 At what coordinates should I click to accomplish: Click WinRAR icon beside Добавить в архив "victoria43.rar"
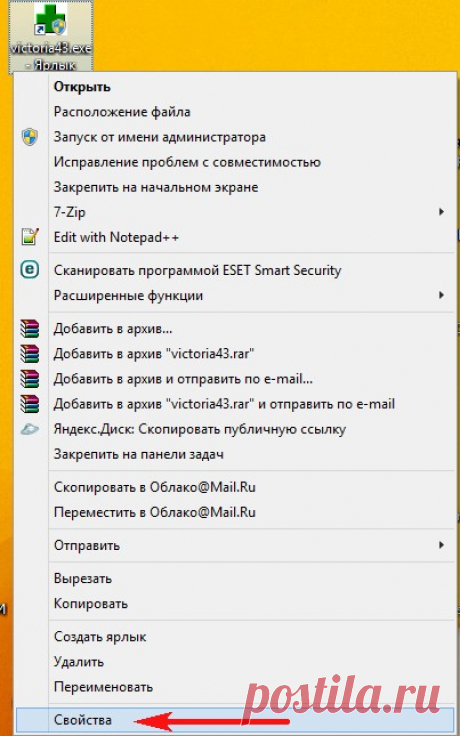click(30, 353)
